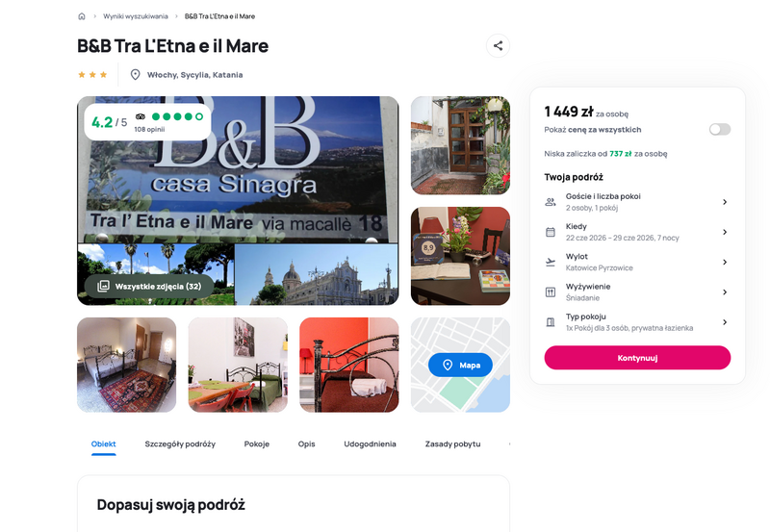Viewport: 770px width, 532px height.
Task: Toggle the Pokaż cenę za wszystkich switch
Action: click(719, 129)
